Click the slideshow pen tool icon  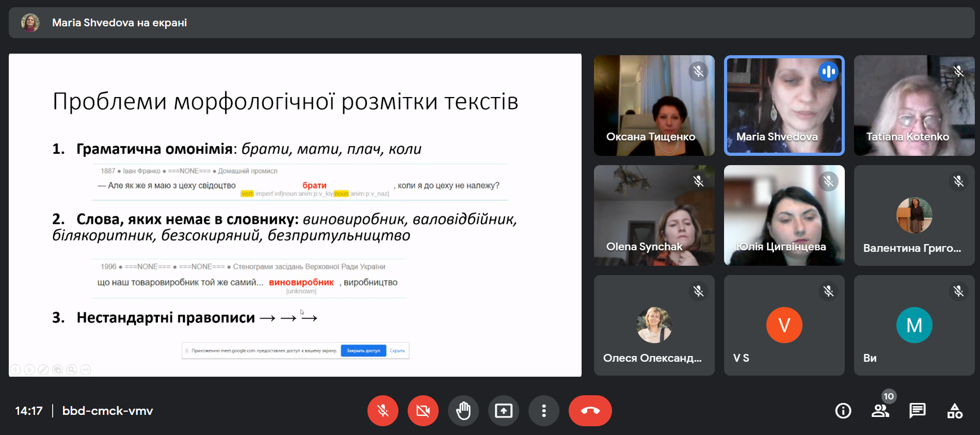[x=44, y=369]
